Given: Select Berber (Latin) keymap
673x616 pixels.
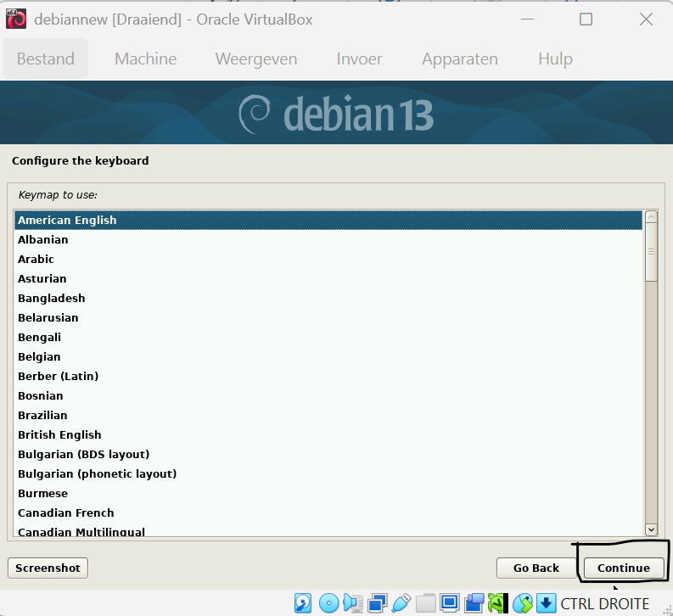Looking at the screenshot, I should point(328,376).
